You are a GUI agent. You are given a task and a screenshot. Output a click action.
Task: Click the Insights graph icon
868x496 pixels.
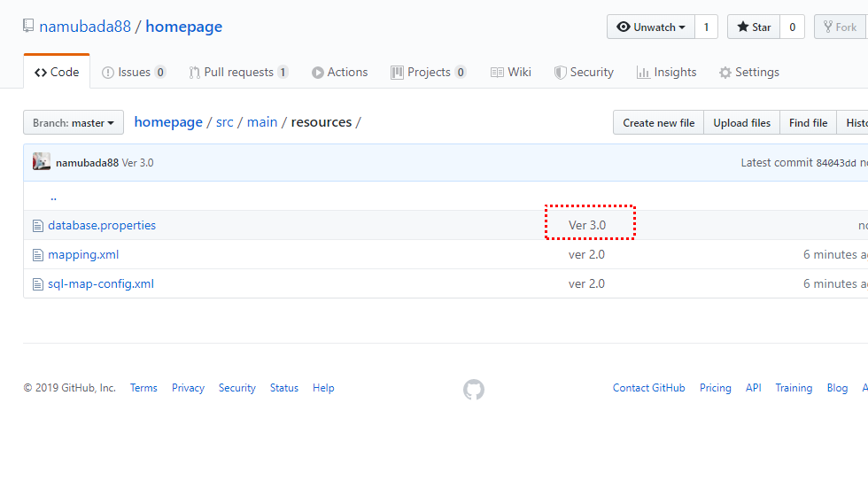[643, 73]
